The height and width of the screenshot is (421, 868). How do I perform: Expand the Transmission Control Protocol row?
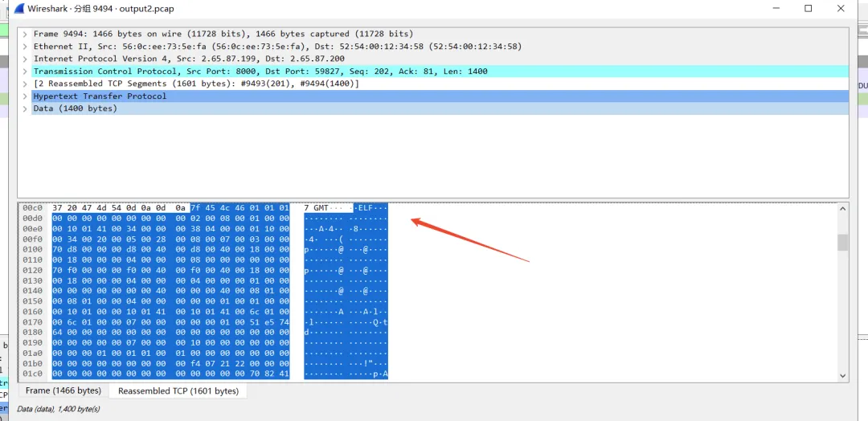tap(25, 72)
